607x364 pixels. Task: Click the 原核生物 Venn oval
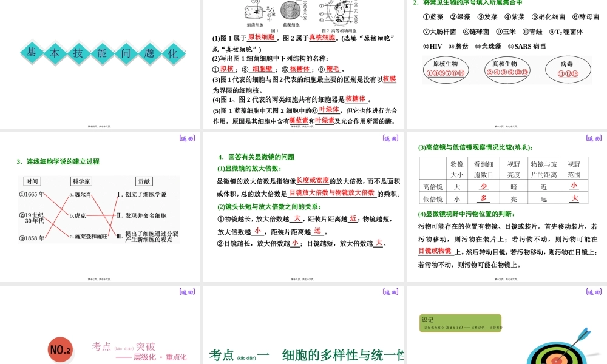tap(446, 70)
